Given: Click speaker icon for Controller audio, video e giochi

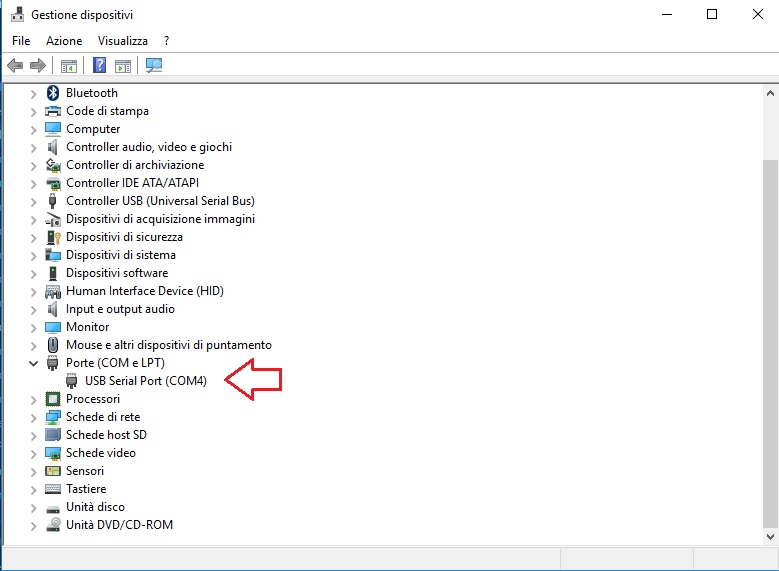Looking at the screenshot, I should [53, 147].
